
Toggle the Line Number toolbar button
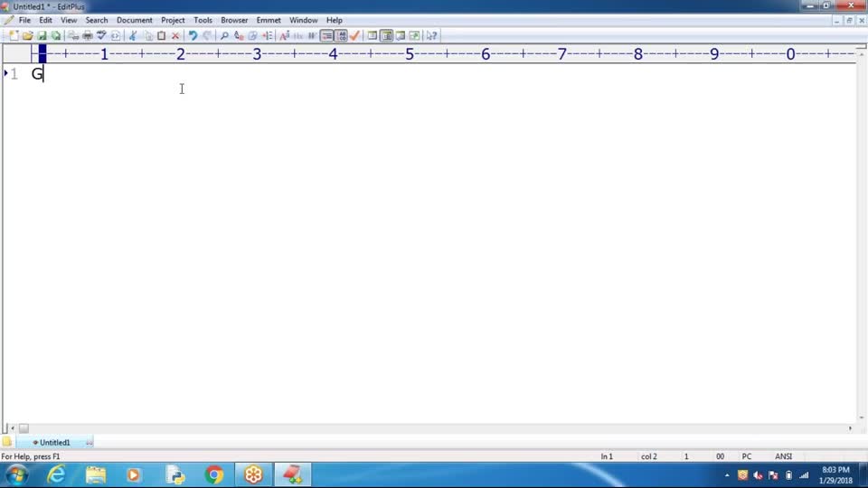tap(342, 36)
